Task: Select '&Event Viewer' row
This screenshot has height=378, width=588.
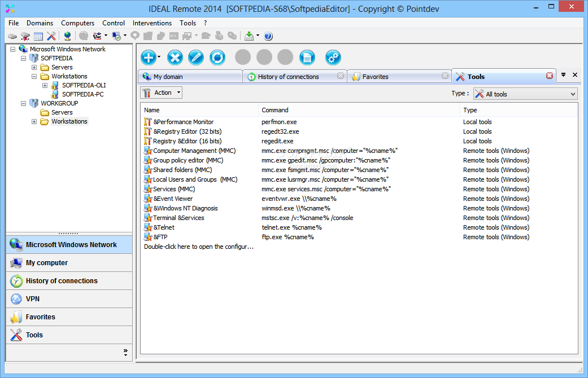Action: (x=359, y=199)
